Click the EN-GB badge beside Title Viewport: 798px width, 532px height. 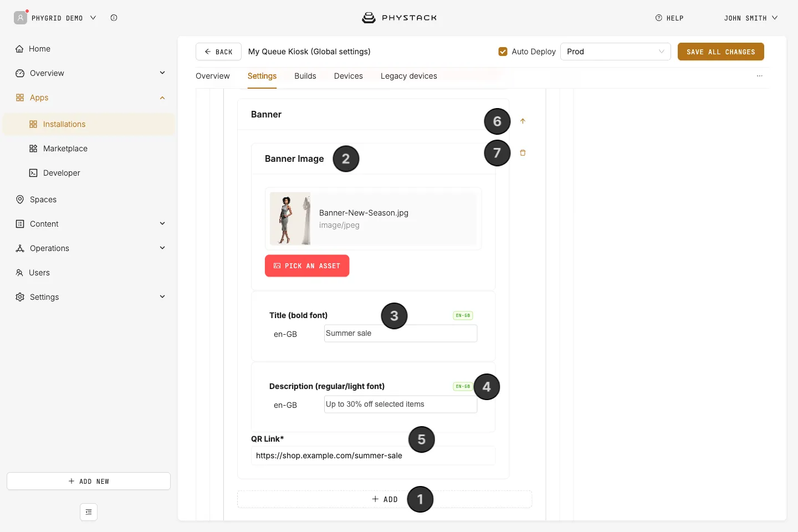(x=463, y=315)
